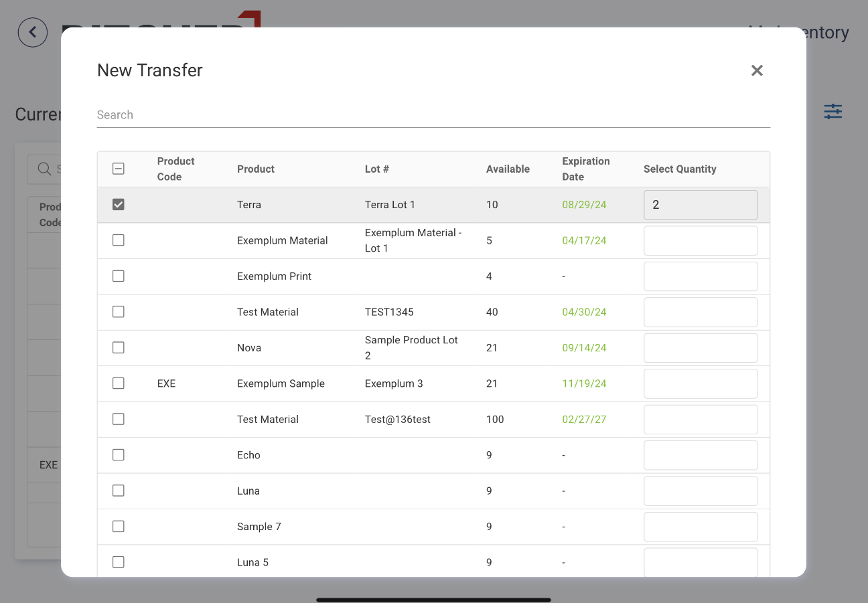Viewport: 868px width, 603px height.
Task: Check the Exemplum Sample row checkbox
Action: pos(119,383)
